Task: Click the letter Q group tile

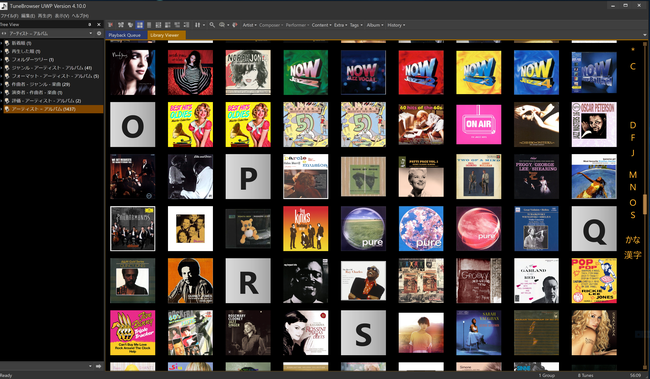Action: pyautogui.click(x=594, y=228)
